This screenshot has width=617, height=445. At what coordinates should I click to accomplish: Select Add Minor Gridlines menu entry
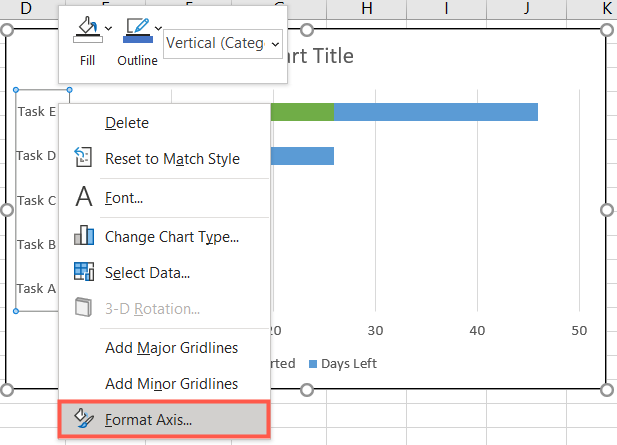pyautogui.click(x=171, y=384)
